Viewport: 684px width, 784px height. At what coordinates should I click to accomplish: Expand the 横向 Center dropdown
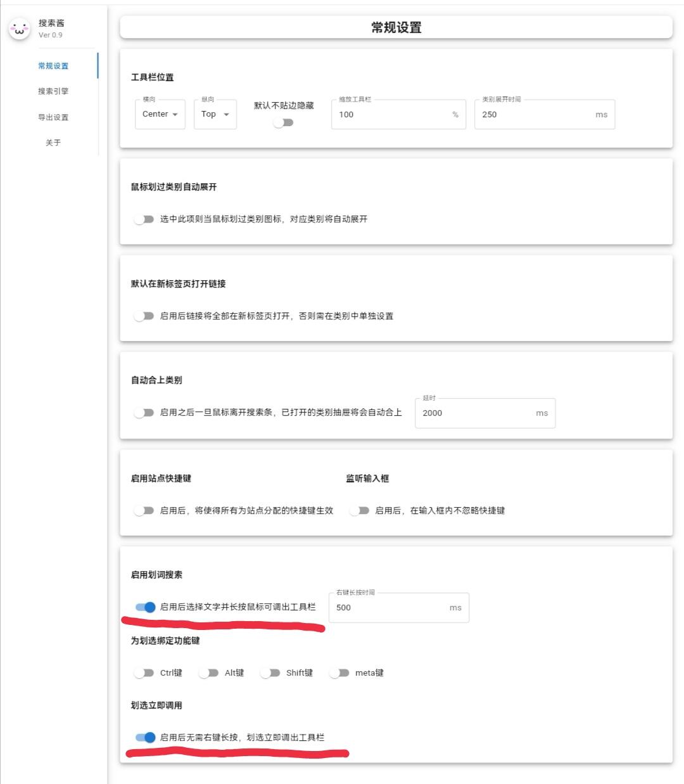[x=160, y=114]
